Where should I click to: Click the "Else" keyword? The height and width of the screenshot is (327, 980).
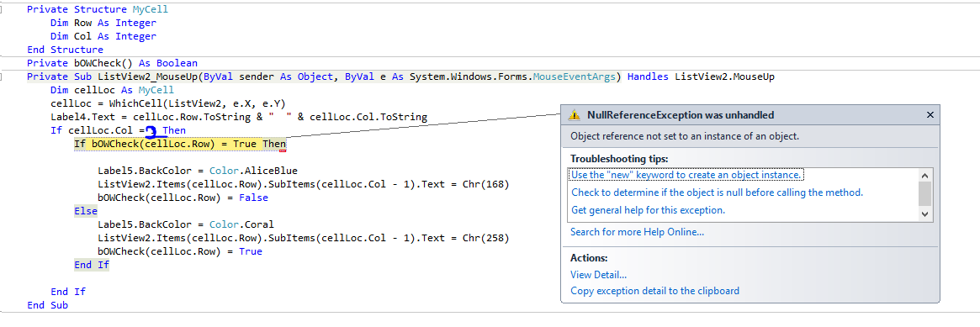tap(86, 212)
